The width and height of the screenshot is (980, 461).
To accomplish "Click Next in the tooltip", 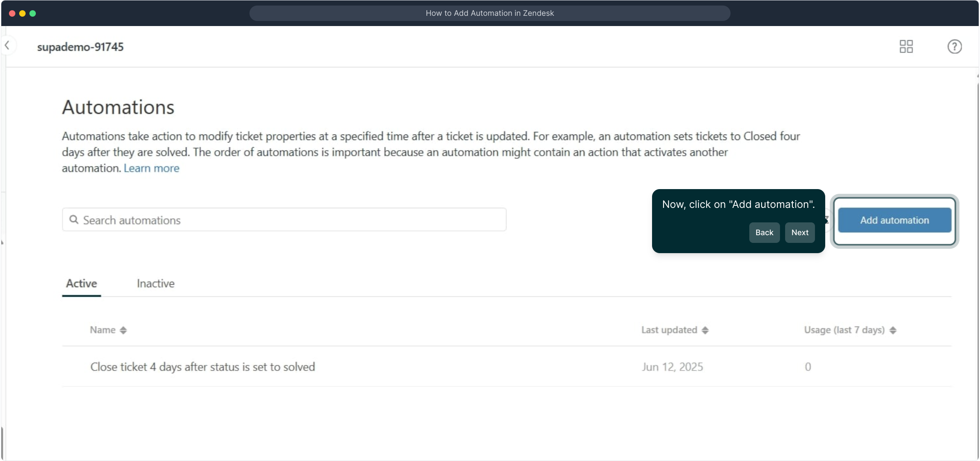I will click(x=800, y=233).
